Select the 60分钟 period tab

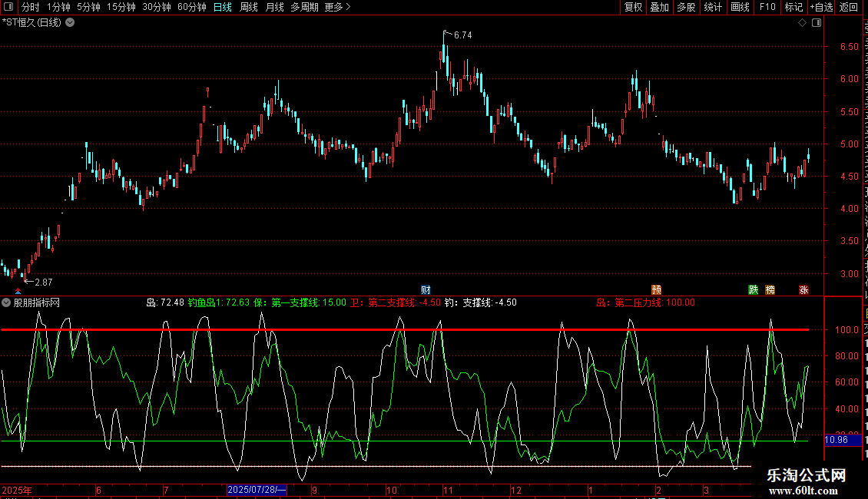pos(191,7)
